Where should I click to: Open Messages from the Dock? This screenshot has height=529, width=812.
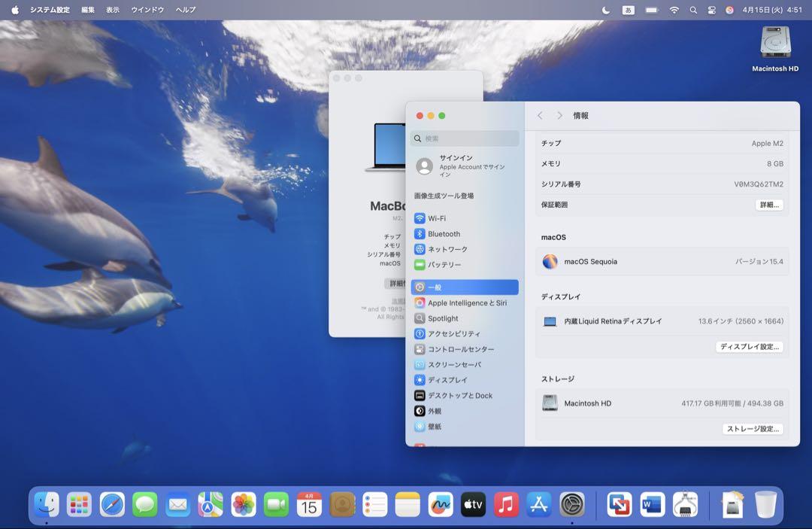145,505
